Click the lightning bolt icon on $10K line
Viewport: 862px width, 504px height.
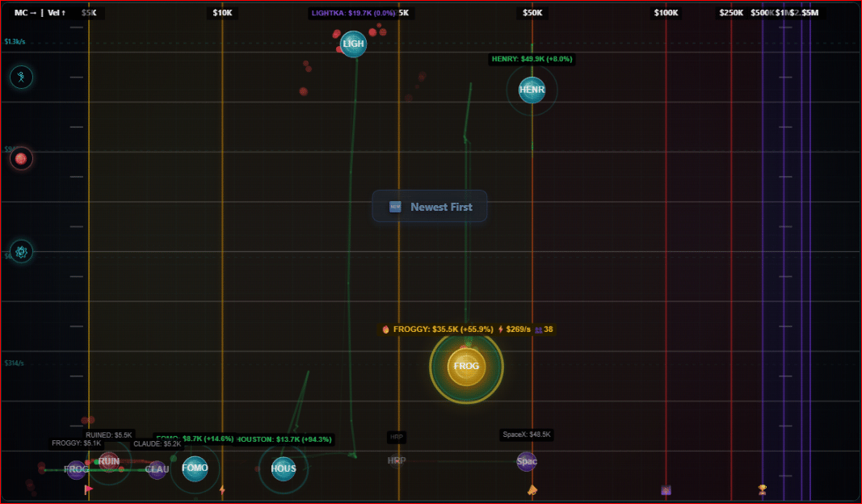[x=222, y=489]
